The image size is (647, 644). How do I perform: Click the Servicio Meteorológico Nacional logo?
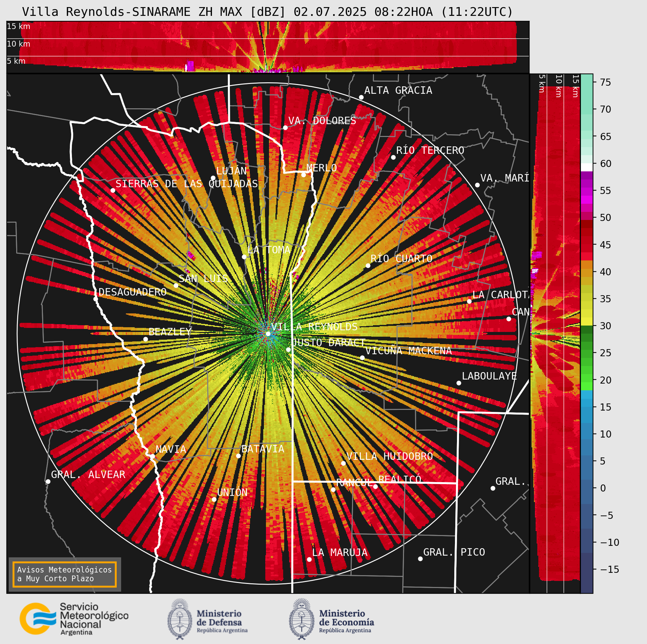(74, 619)
